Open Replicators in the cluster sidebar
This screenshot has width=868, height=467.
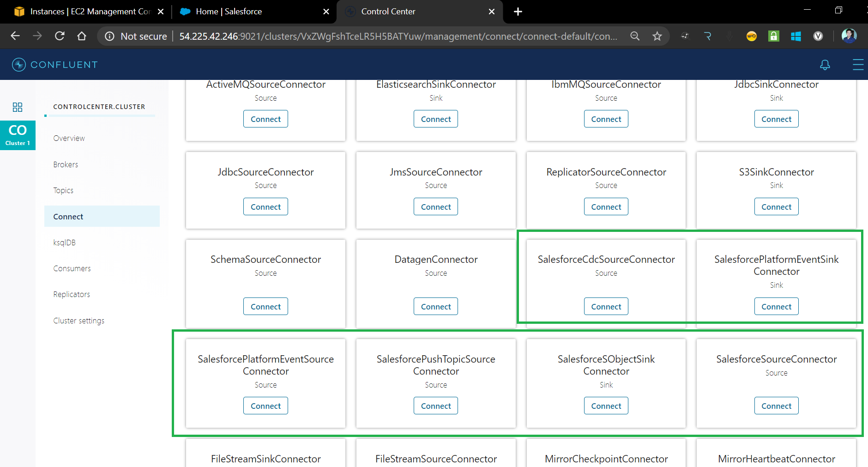[72, 294]
